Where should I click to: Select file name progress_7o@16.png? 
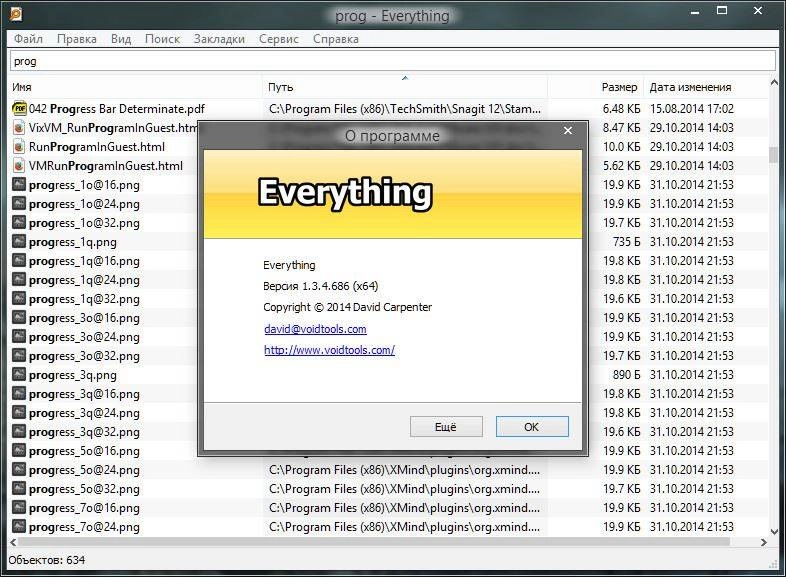[x=84, y=508]
